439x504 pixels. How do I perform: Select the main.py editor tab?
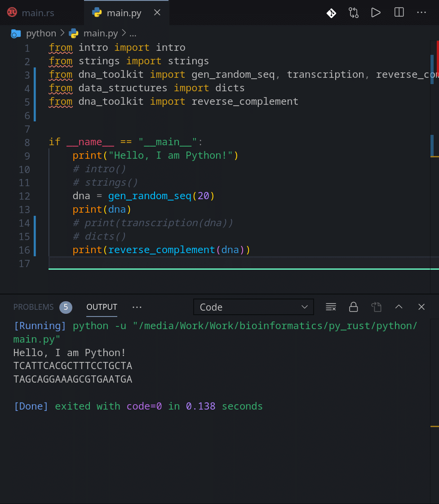coord(124,13)
